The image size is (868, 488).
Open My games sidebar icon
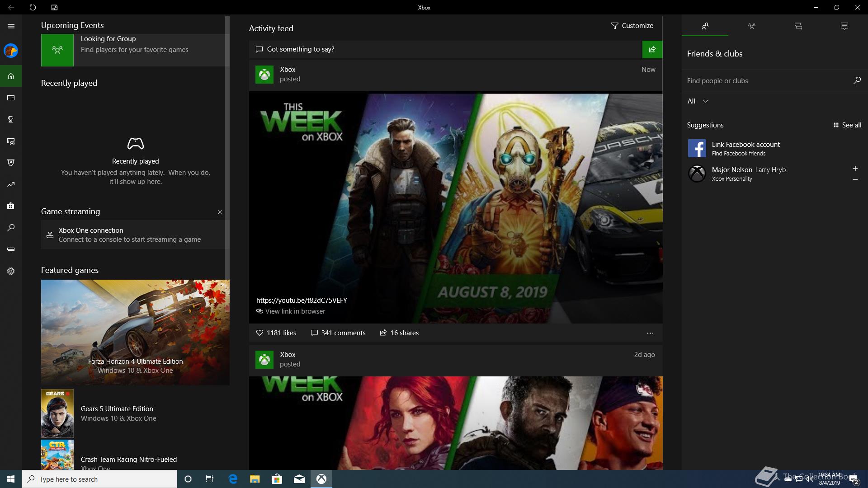11,98
